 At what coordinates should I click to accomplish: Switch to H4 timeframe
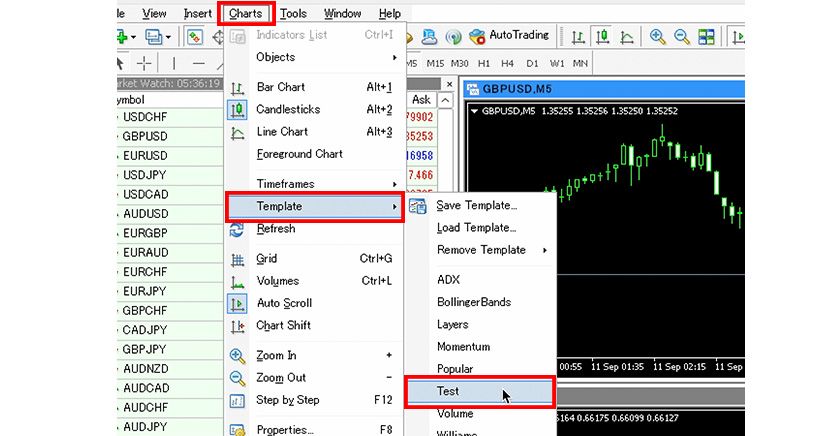pos(507,63)
